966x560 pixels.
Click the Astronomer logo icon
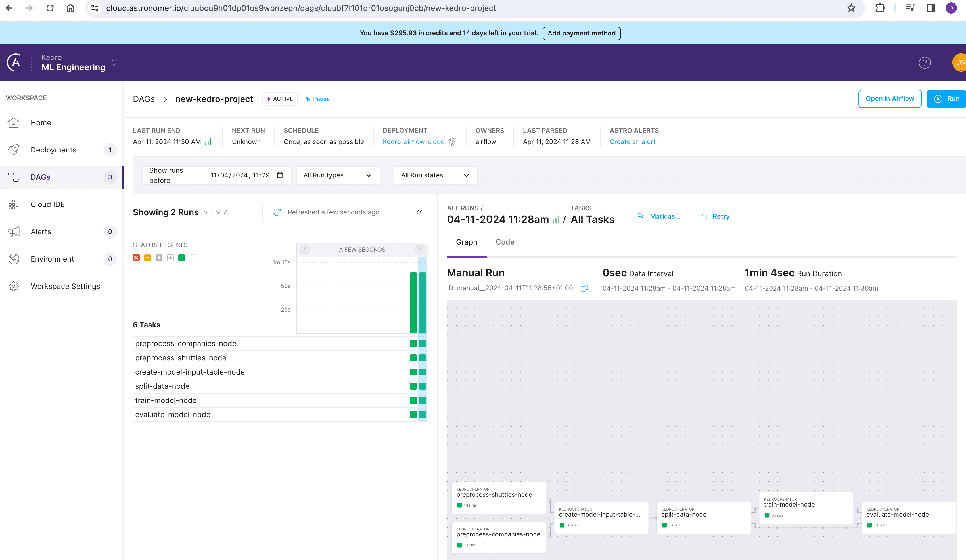click(x=14, y=62)
